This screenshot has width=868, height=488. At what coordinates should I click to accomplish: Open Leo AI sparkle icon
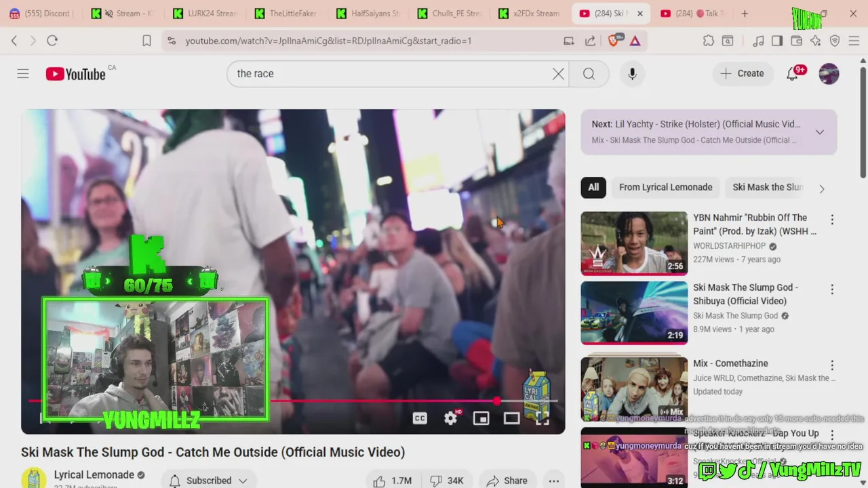click(815, 41)
